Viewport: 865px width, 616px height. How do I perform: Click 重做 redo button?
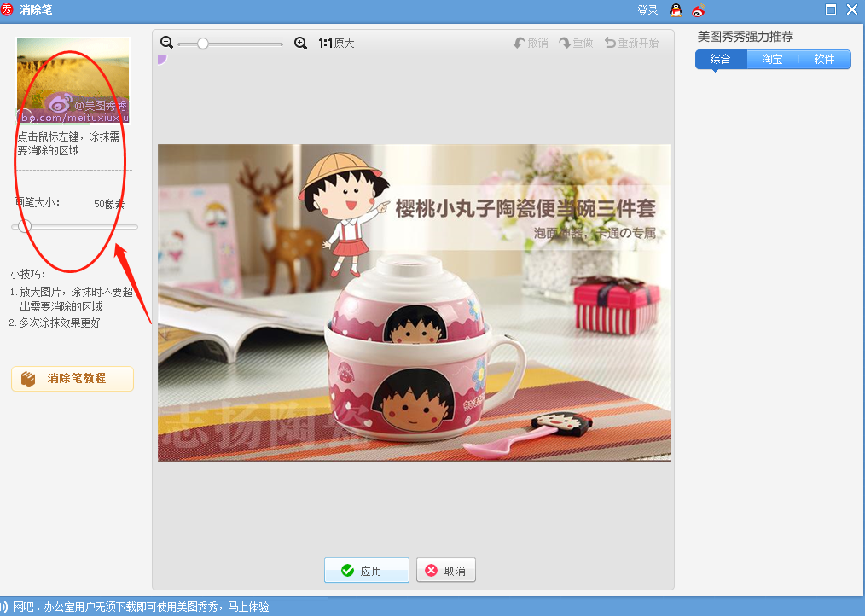[576, 43]
